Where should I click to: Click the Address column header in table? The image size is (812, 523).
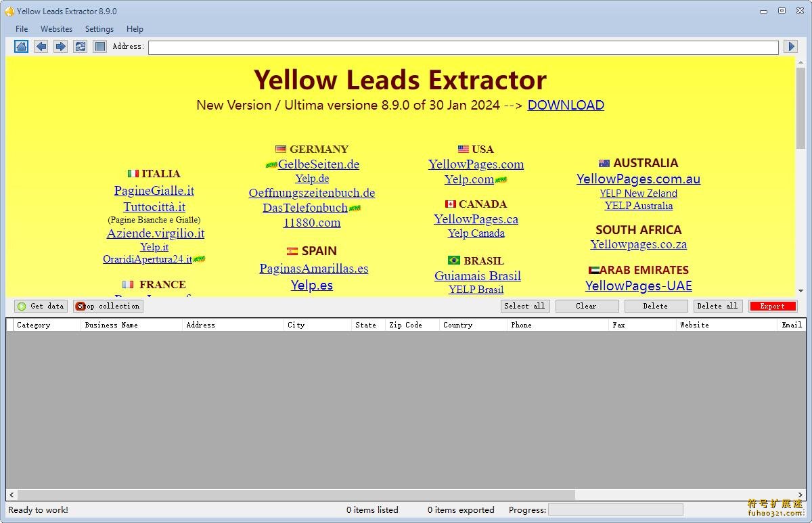(233, 325)
